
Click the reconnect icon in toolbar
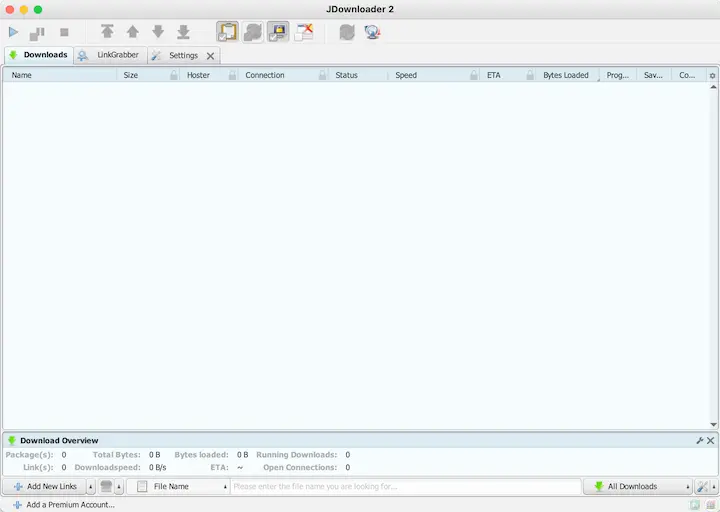(347, 32)
